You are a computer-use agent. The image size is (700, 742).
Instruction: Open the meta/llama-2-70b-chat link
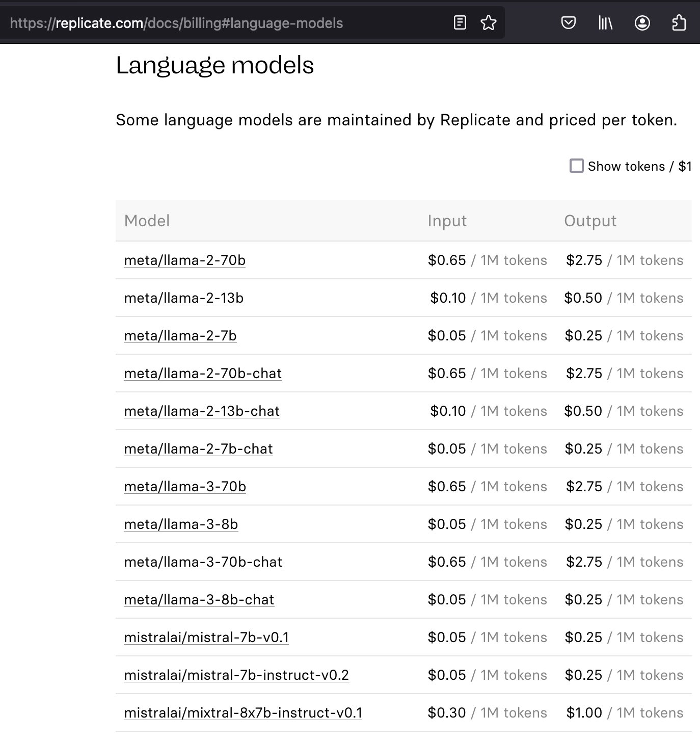point(203,374)
